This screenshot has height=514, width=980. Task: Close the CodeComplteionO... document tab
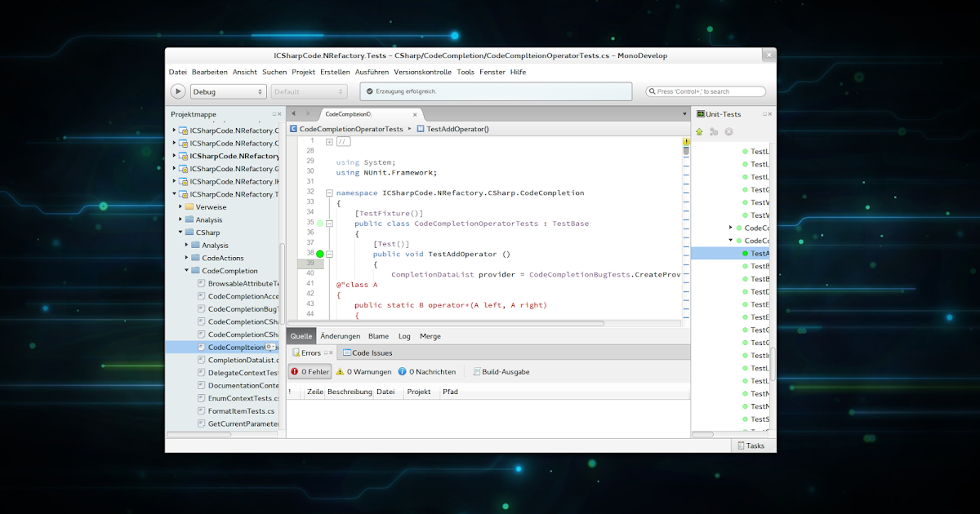point(416,114)
